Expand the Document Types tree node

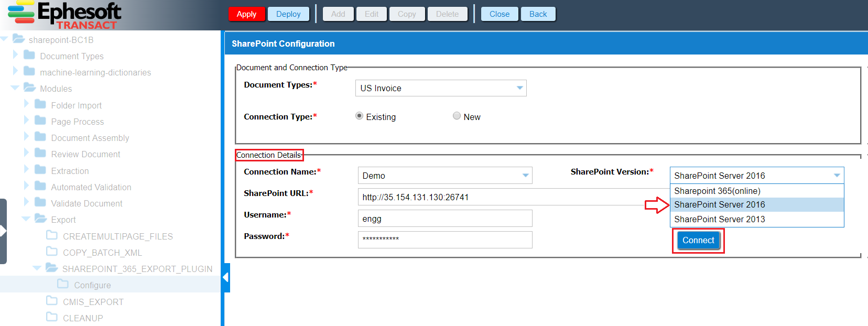[15, 55]
